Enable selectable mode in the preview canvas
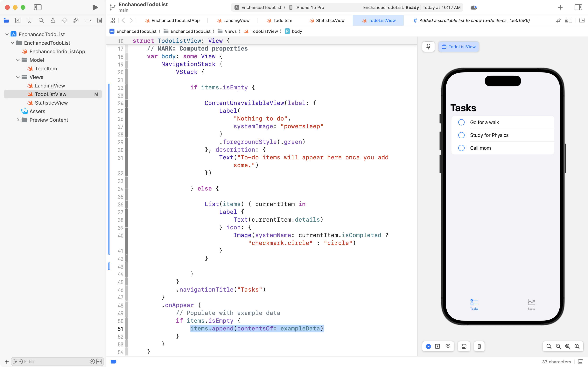Viewport: 588px width, 367px height. click(x=437, y=346)
